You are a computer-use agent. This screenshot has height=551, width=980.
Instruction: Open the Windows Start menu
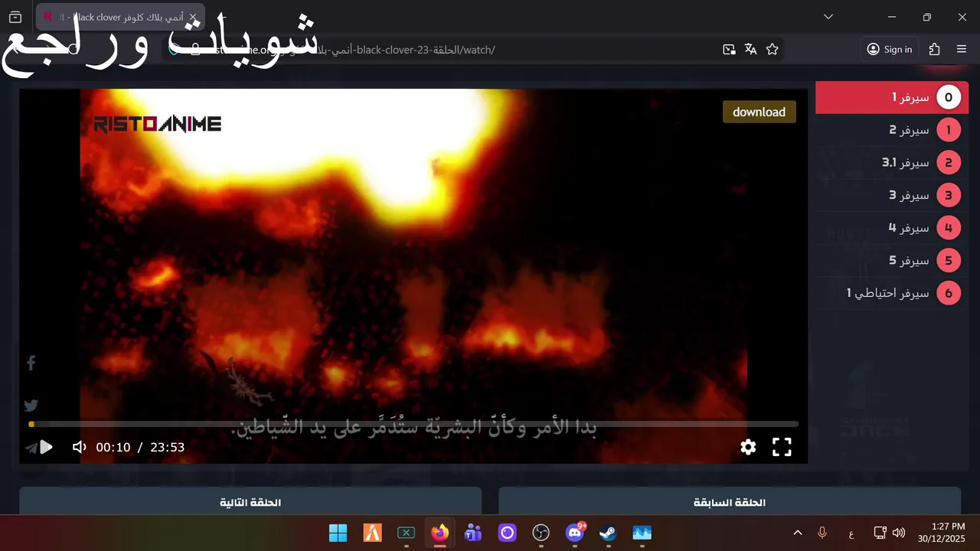click(338, 533)
